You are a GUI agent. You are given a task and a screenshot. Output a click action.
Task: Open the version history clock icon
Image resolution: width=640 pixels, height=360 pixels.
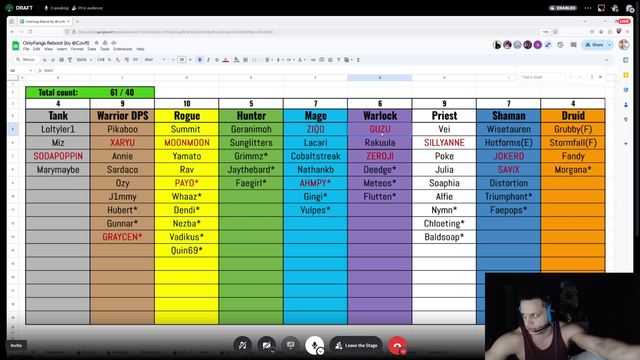coord(560,45)
